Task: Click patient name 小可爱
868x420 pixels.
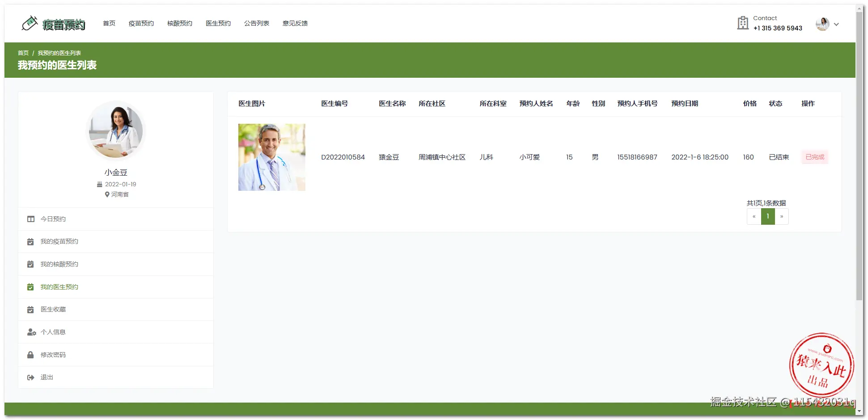Action: coord(529,157)
